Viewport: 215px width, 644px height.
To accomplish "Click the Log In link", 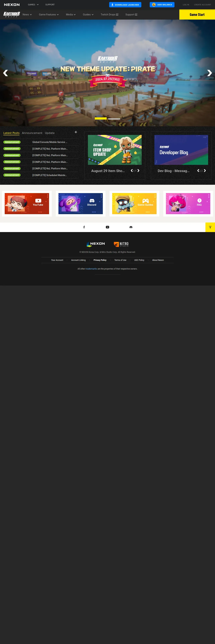I will tap(186, 5).
